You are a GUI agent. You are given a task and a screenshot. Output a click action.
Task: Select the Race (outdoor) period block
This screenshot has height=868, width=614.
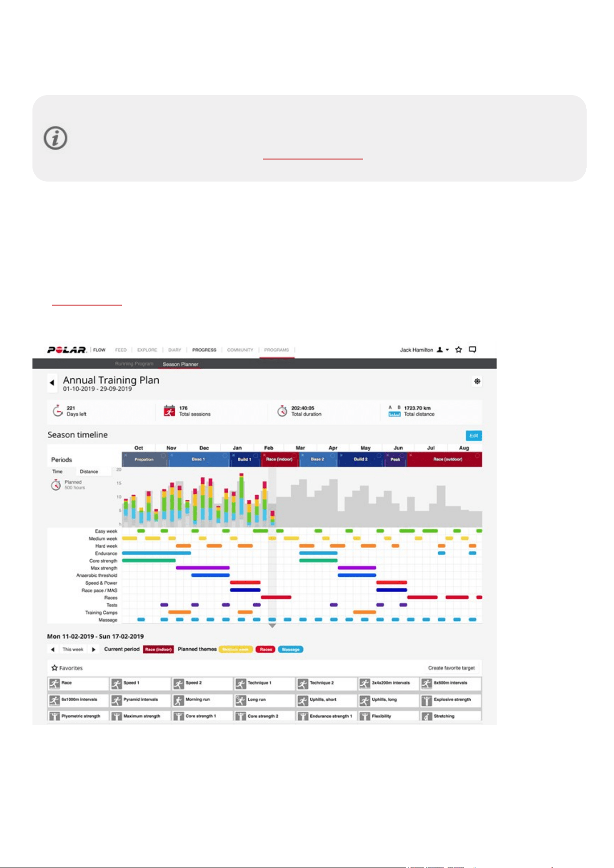pyautogui.click(x=445, y=459)
